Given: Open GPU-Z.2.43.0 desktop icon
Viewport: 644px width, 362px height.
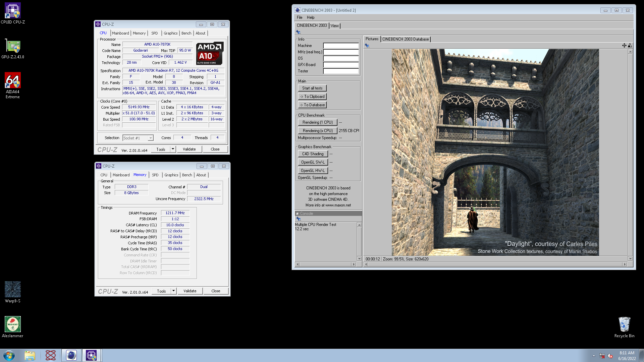Looking at the screenshot, I should (x=13, y=49).
